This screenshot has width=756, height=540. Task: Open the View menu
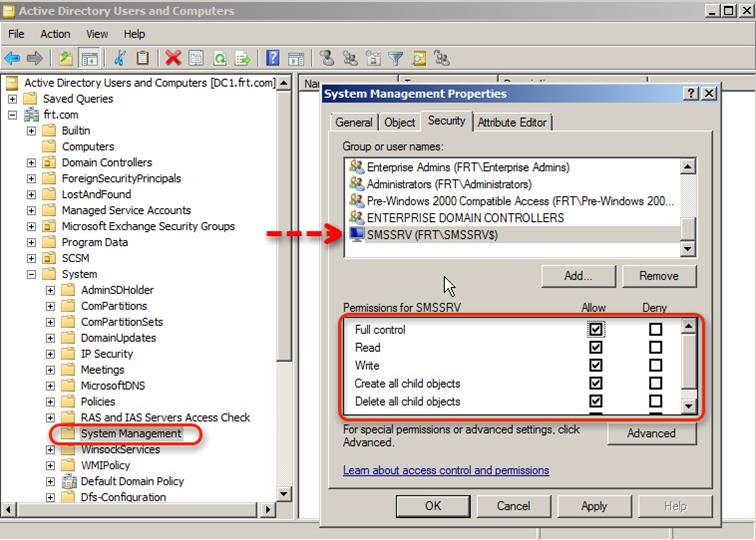[96, 34]
